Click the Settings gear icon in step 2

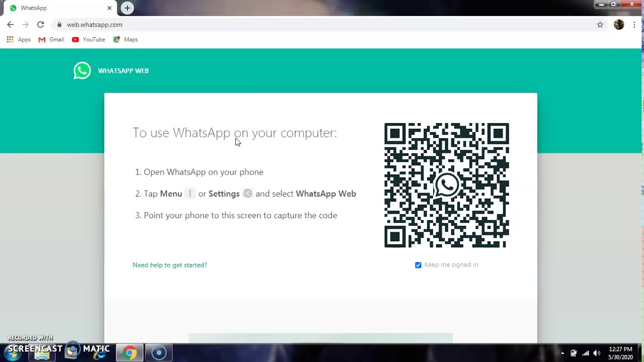click(x=248, y=194)
